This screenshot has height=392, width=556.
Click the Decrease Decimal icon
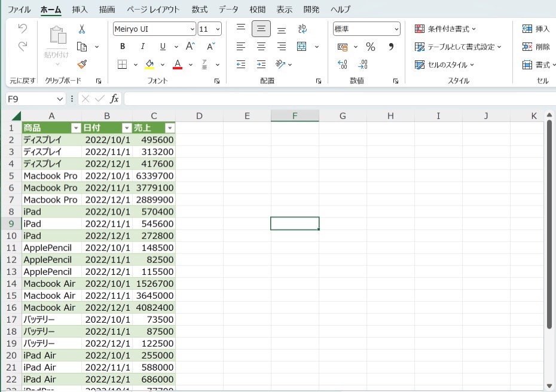tap(363, 64)
